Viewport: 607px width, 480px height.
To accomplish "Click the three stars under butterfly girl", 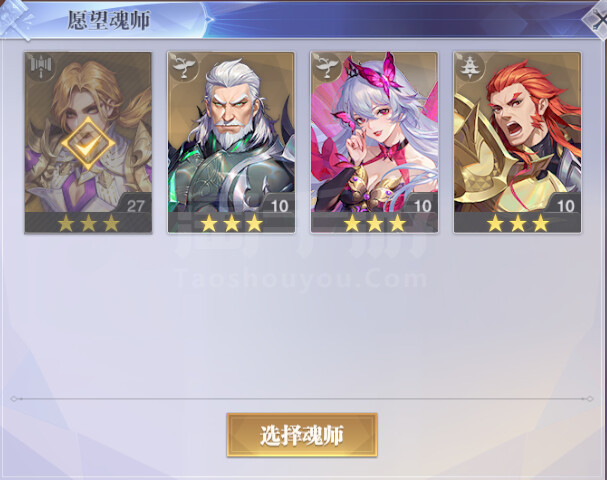I will 375,223.
